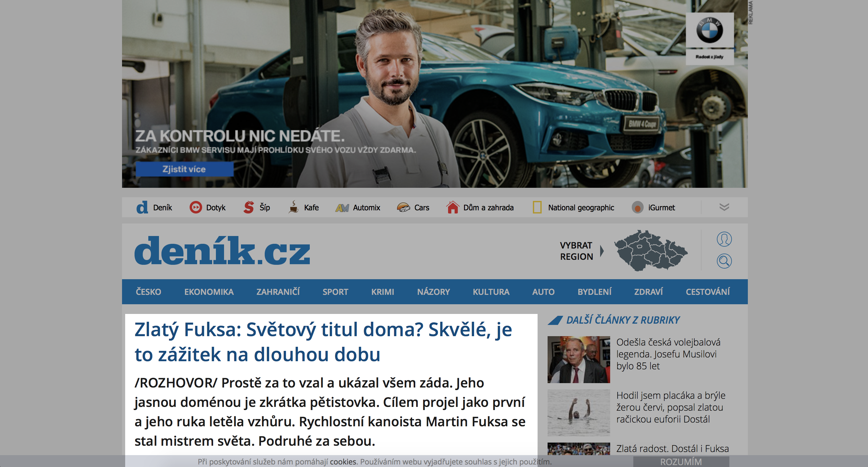Accept cookies with ROZUMÍM button
868x467 pixels.
(x=681, y=462)
